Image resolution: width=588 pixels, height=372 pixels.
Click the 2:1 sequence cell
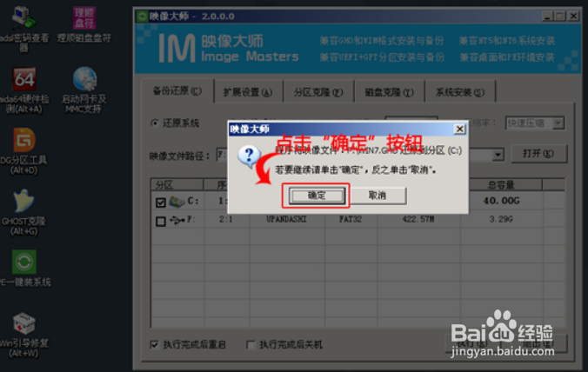tap(226, 219)
